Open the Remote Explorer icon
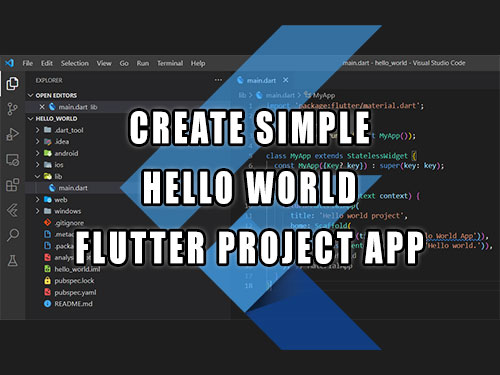This screenshot has width=500, height=375. [12, 160]
